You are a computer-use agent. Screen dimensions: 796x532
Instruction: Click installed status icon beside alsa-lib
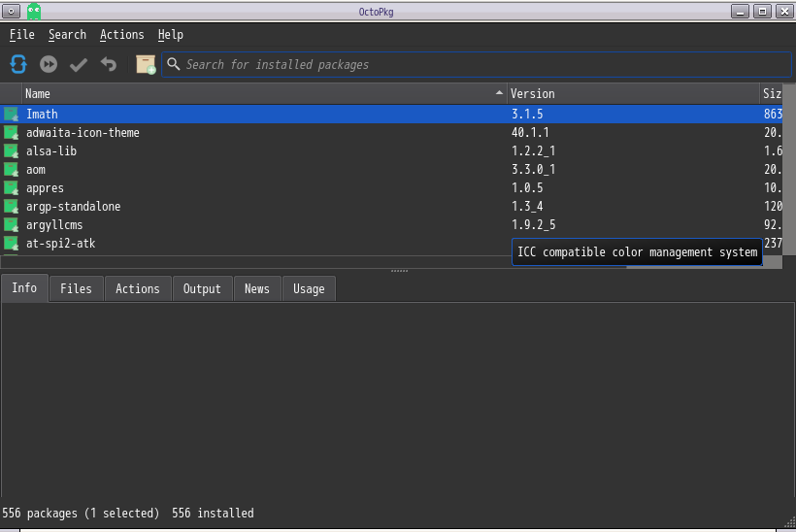[12, 151]
